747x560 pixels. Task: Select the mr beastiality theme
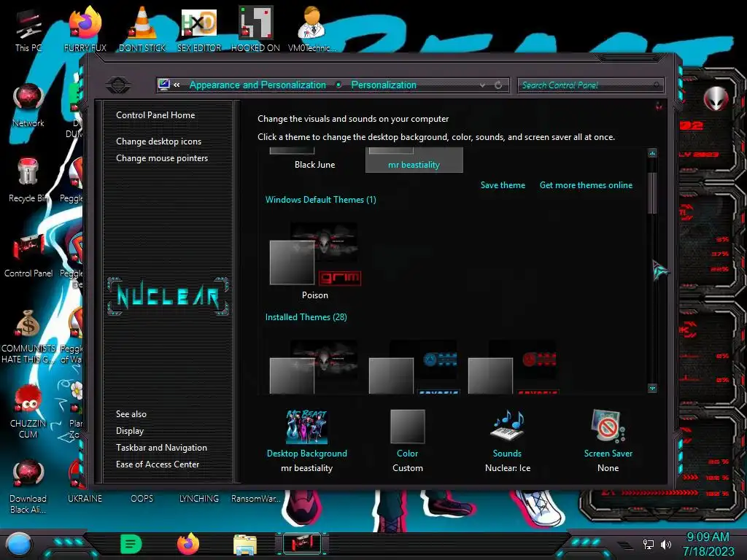pyautogui.click(x=414, y=160)
